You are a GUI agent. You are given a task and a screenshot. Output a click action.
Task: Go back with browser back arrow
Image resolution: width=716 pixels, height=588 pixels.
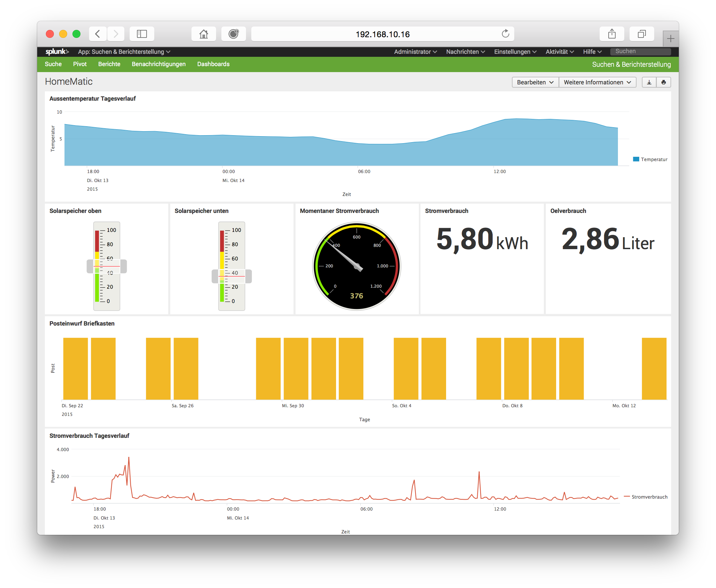coord(98,34)
